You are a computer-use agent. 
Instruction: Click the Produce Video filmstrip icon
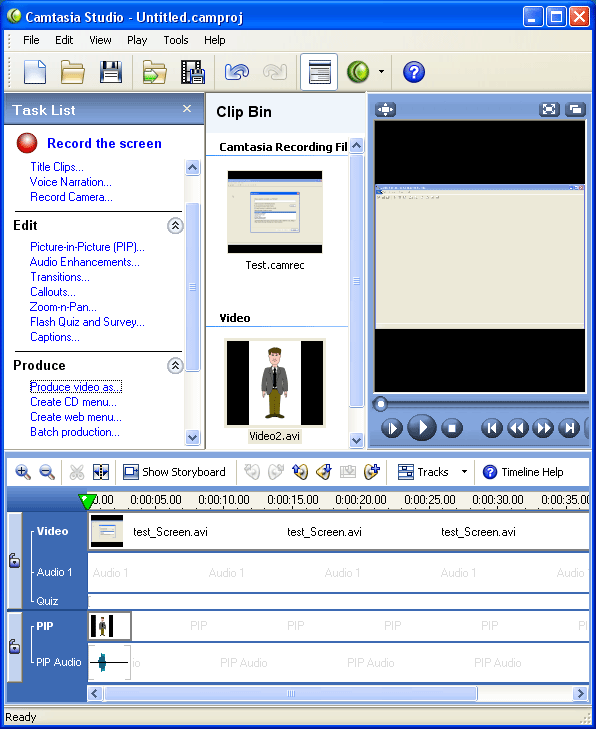click(193, 72)
